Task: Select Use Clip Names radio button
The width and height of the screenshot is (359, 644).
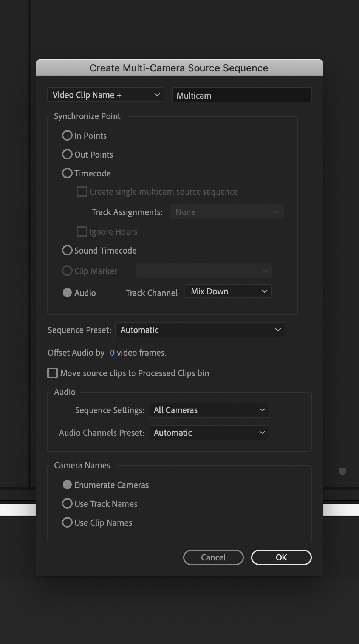Action: point(67,523)
